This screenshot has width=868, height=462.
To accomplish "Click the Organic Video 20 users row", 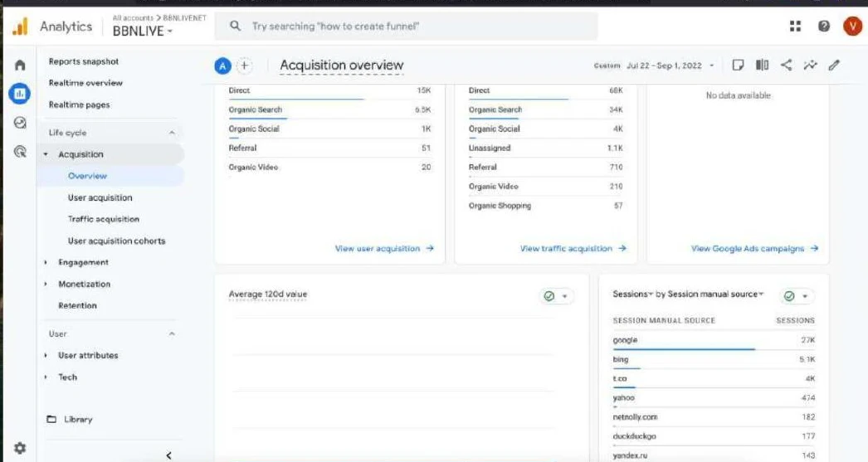I will [329, 167].
